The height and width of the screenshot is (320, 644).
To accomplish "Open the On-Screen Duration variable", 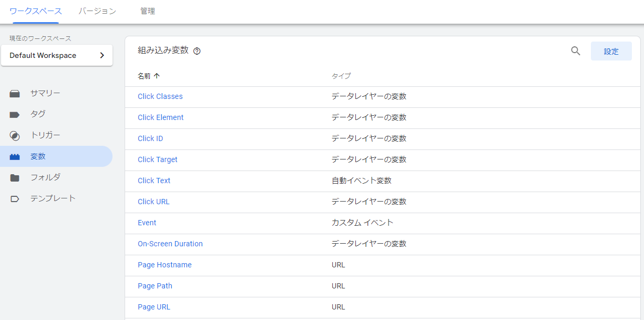I will [x=170, y=244].
